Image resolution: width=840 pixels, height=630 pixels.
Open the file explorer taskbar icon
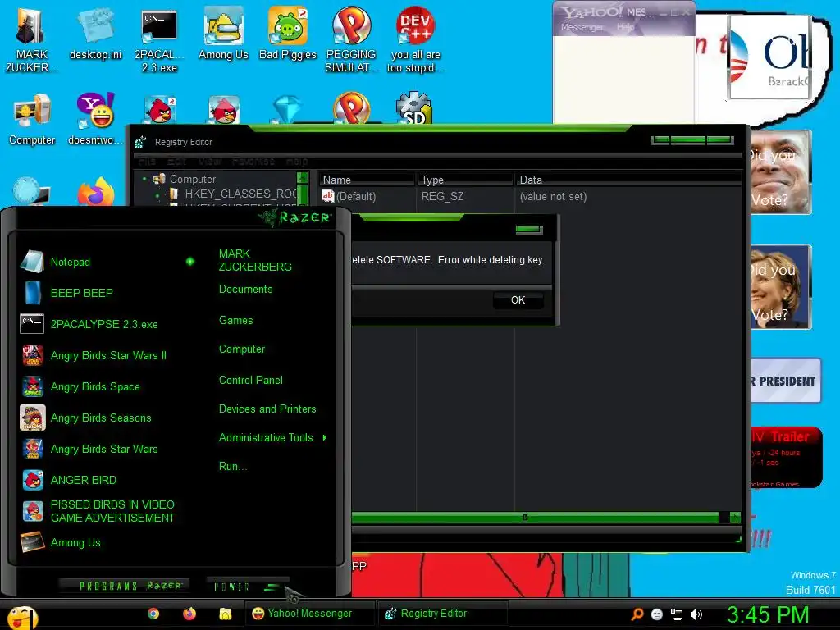226,614
